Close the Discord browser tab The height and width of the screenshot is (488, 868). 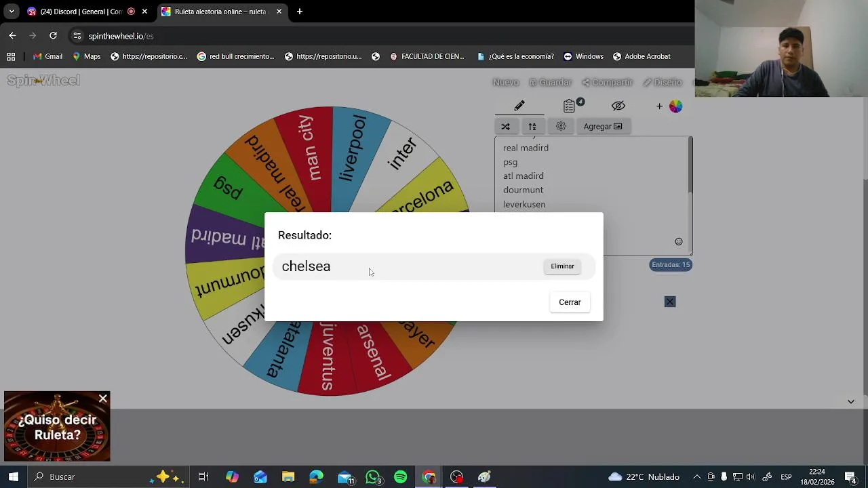click(144, 12)
